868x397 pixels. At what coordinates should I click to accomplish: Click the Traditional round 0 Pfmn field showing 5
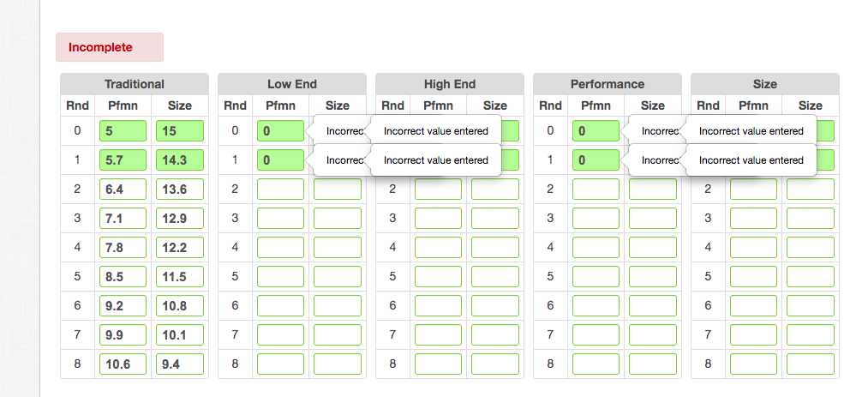tap(123, 131)
